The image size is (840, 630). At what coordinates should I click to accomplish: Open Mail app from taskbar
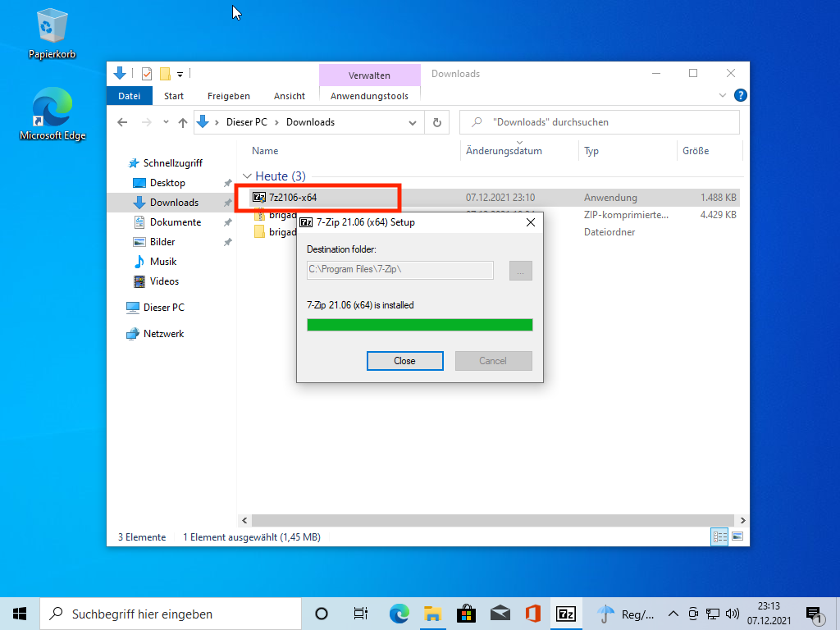[500, 614]
